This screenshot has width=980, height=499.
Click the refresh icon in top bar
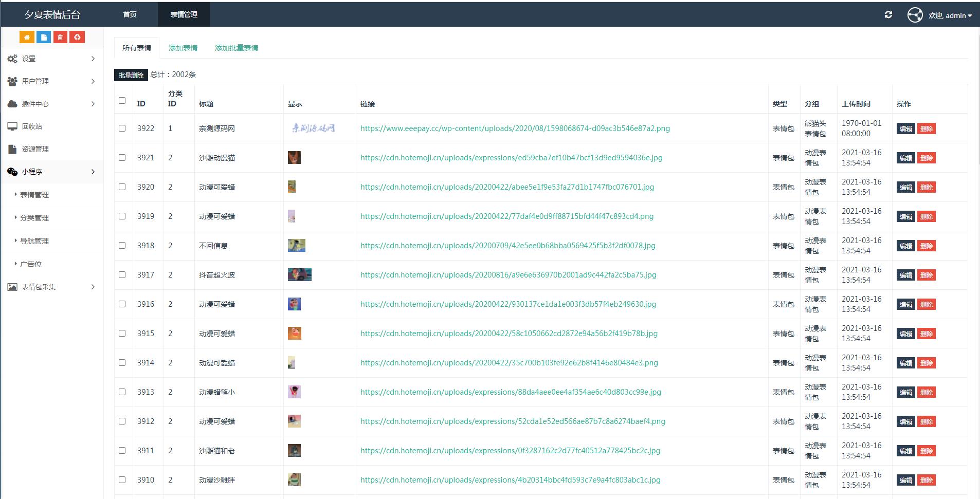pos(888,15)
